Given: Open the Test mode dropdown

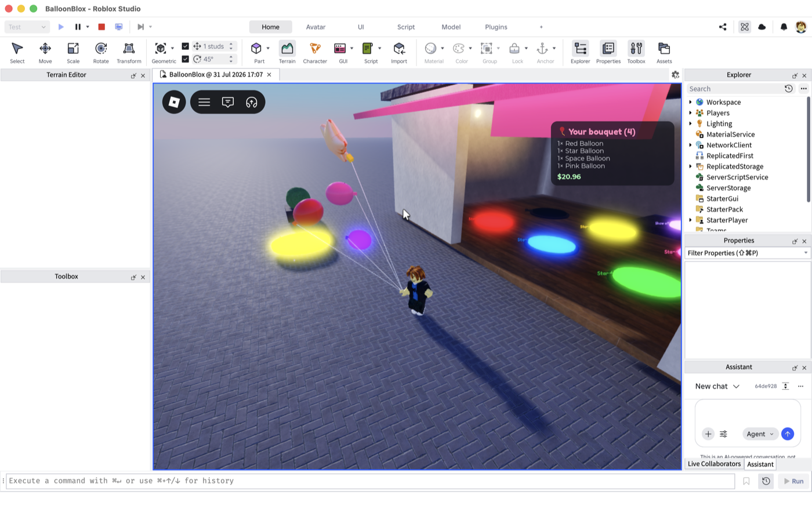Looking at the screenshot, I should coord(27,27).
